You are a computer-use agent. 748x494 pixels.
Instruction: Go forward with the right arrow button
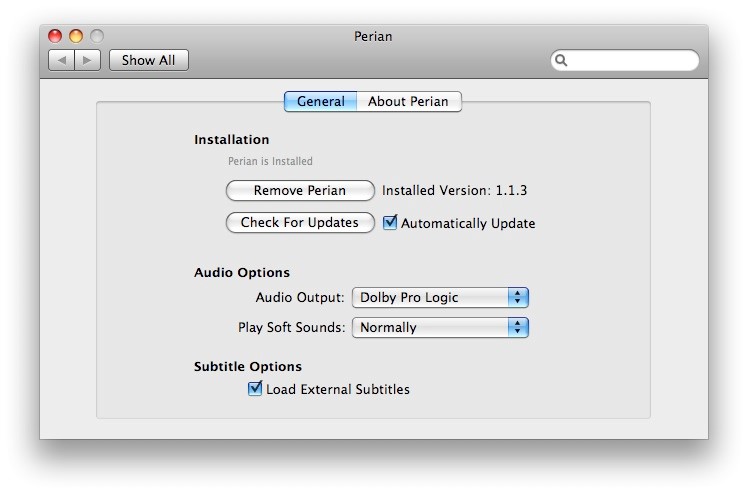click(x=87, y=60)
